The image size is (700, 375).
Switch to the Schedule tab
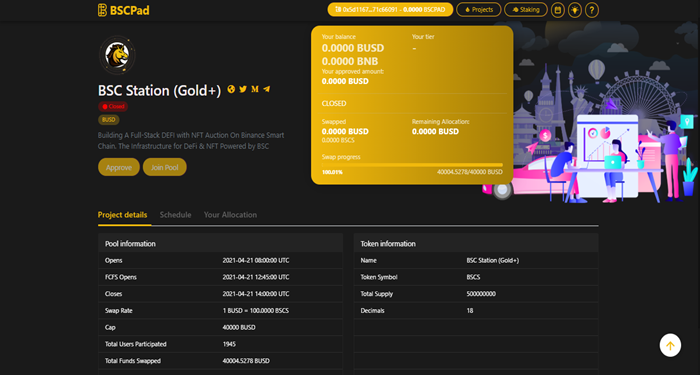click(x=175, y=215)
